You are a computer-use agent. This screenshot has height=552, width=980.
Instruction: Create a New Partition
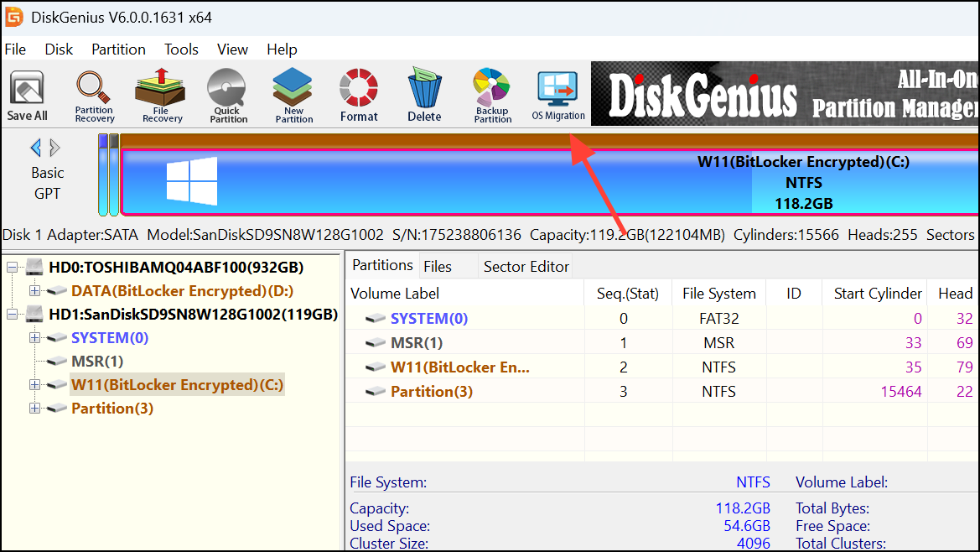pos(293,96)
